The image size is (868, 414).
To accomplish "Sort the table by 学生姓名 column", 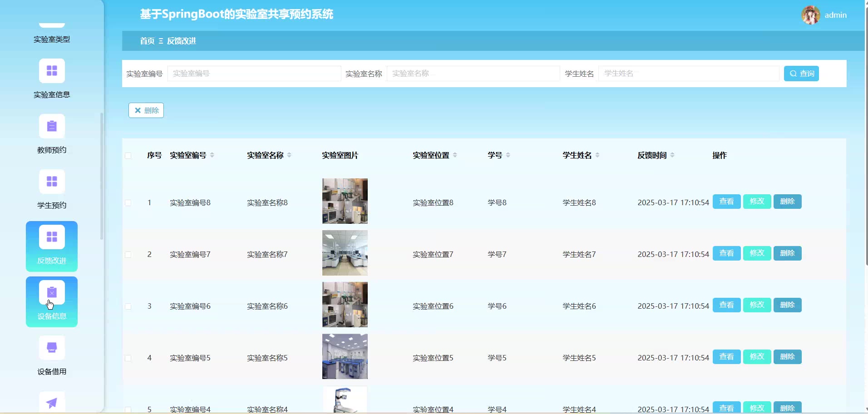I will pyautogui.click(x=597, y=155).
